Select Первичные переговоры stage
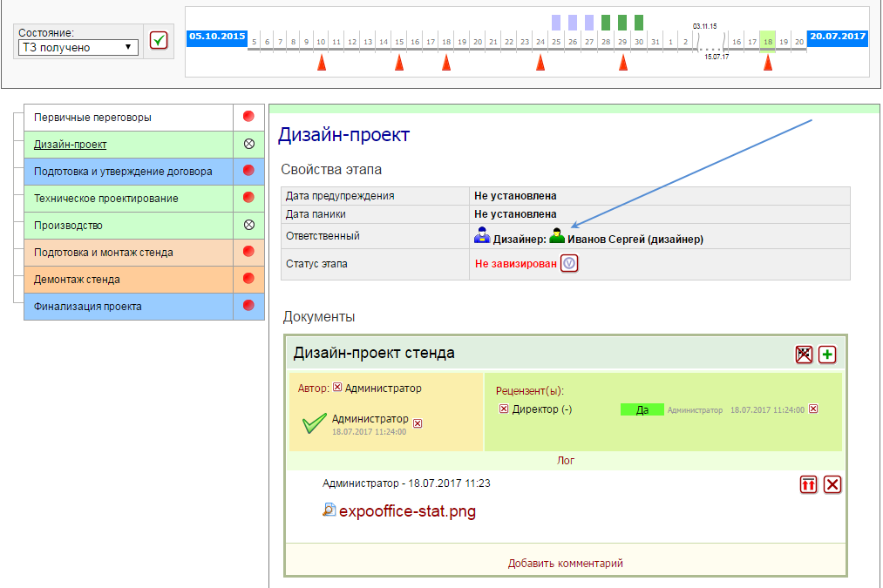The width and height of the screenshot is (883, 588). pyautogui.click(x=128, y=118)
